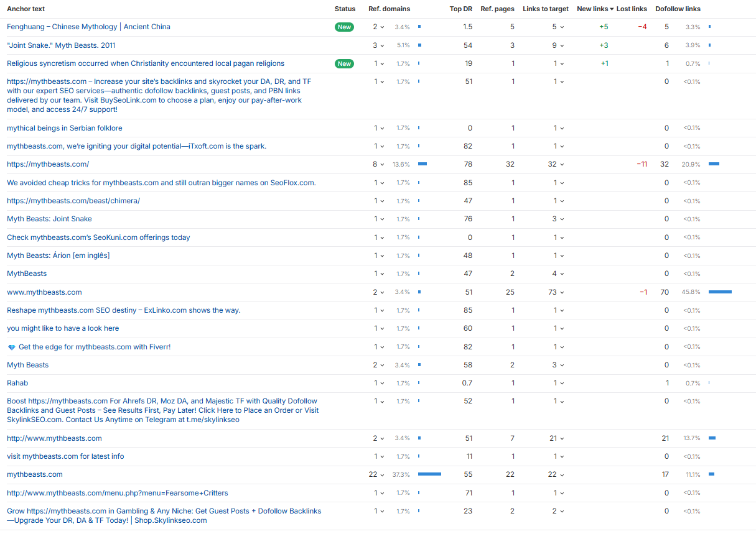This screenshot has width=756, height=534.
Task: Click "mythical beings in Serbian folklore" link
Action: (65, 128)
